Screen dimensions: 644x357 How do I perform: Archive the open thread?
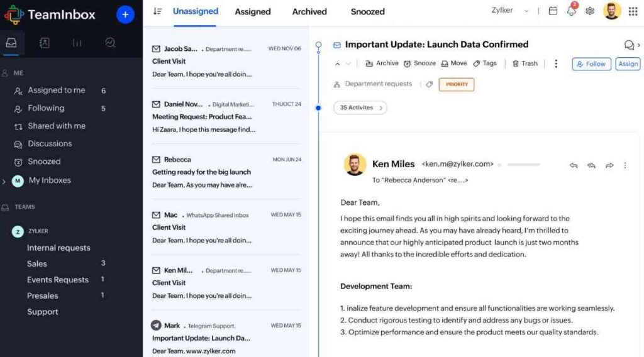382,63
